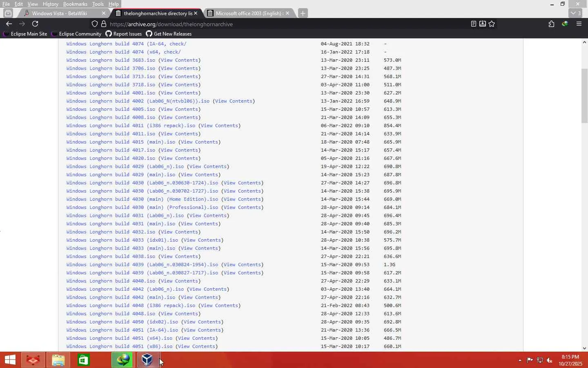The image size is (588, 368).
Task: Open the tracking protection shield icon
Action: (x=95, y=24)
